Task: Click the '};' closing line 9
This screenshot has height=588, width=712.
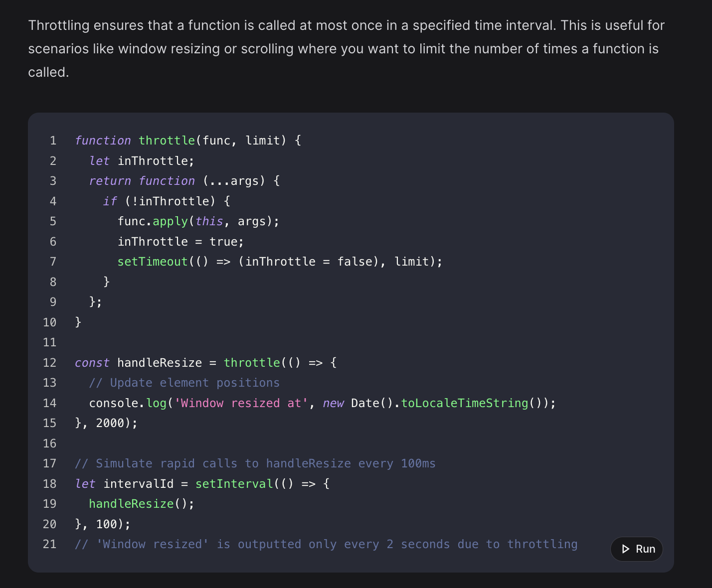Action: (96, 302)
